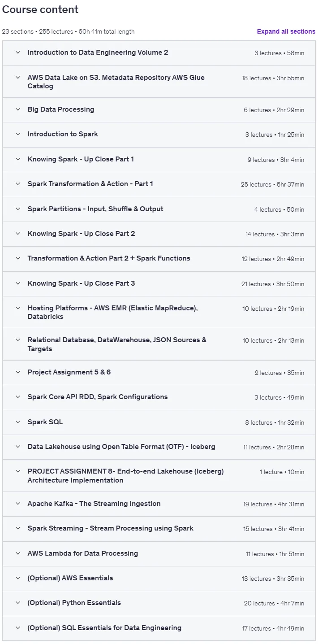The width and height of the screenshot is (318, 644).
Task: Select Spark Transformation & Action - Part 1 title
Action: [x=90, y=184]
